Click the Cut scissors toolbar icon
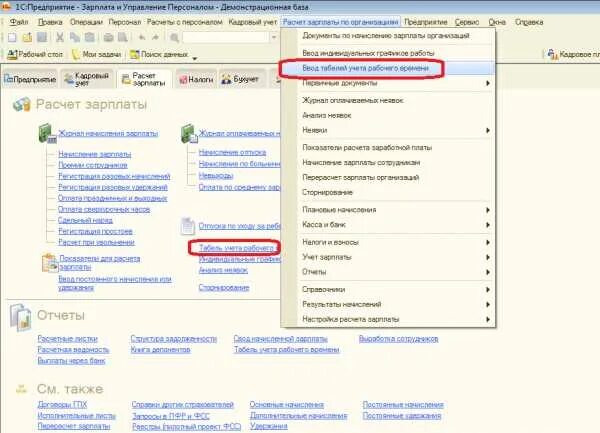This screenshot has height=433, width=600. point(60,37)
